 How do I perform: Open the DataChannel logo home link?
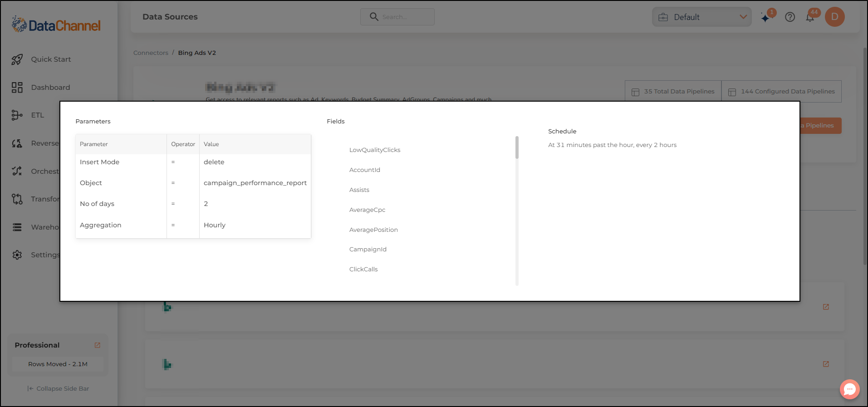click(56, 25)
